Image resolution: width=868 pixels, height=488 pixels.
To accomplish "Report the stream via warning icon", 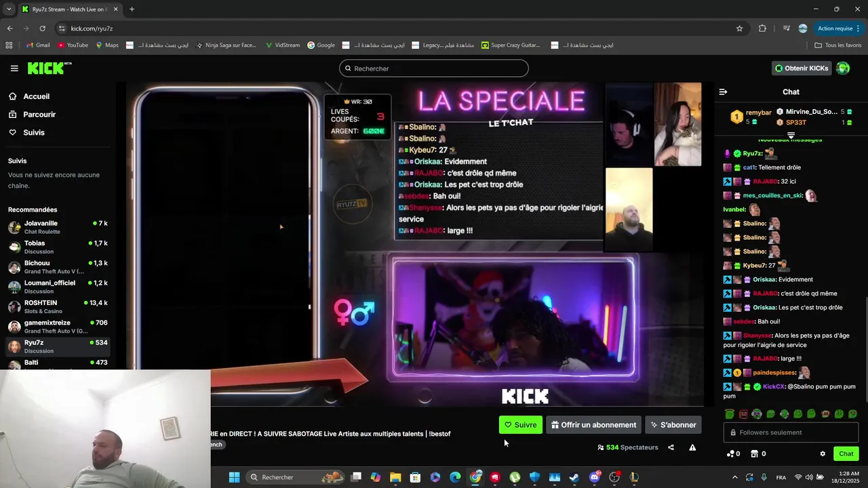I will coord(692,447).
